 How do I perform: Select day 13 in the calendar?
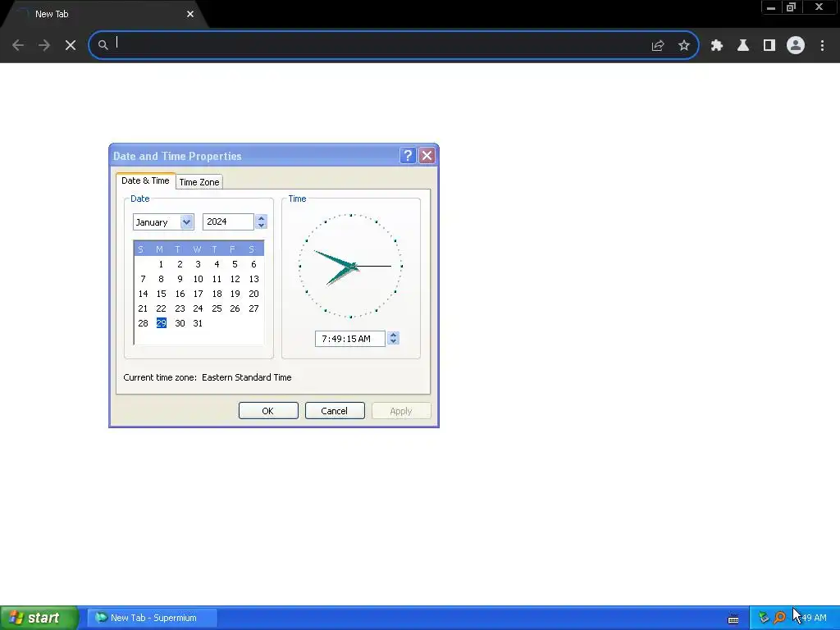click(x=253, y=279)
